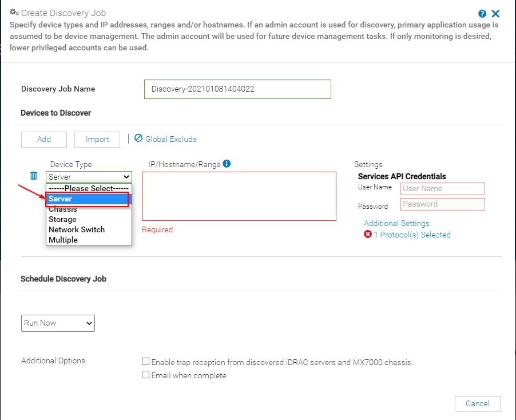Screen dimensions: 516x420
Task: Click the Cancel button
Action: [x=478, y=404]
